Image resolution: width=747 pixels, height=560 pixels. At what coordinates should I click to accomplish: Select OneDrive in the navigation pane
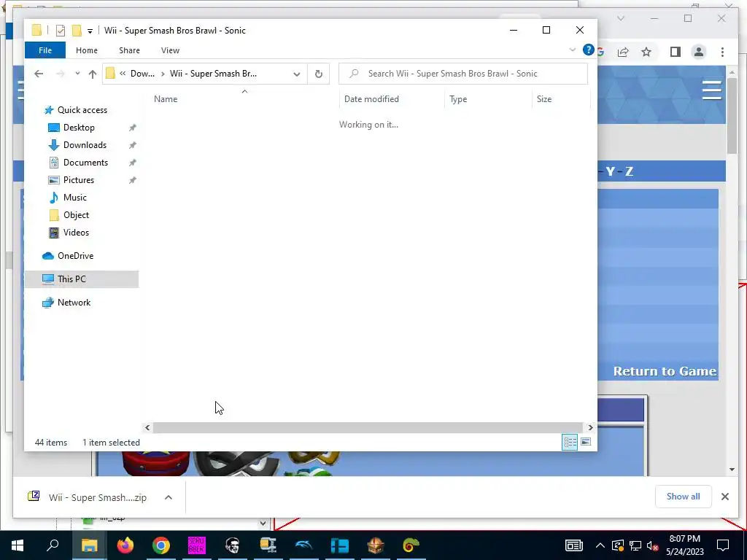click(75, 256)
